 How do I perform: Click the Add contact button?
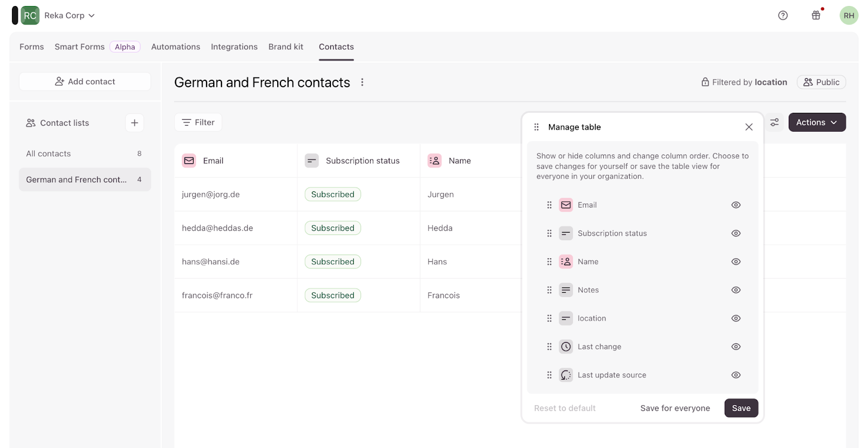click(85, 81)
